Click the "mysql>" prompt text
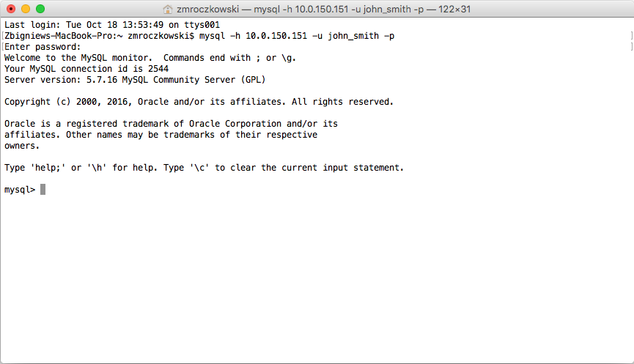The width and height of the screenshot is (634, 364). coord(19,190)
